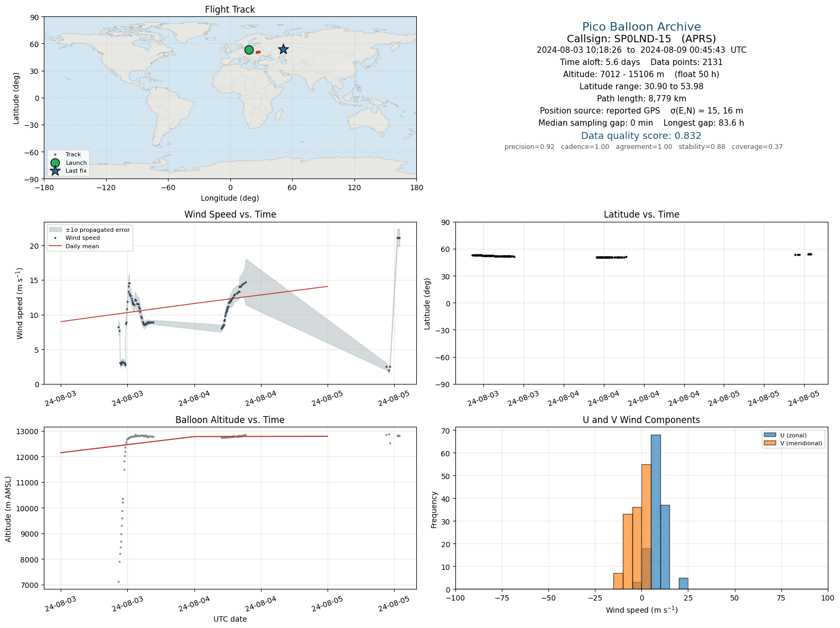Click the "Latitude range: 30.90 to 53.98" line
This screenshot has width=840, height=628.
tap(641, 87)
